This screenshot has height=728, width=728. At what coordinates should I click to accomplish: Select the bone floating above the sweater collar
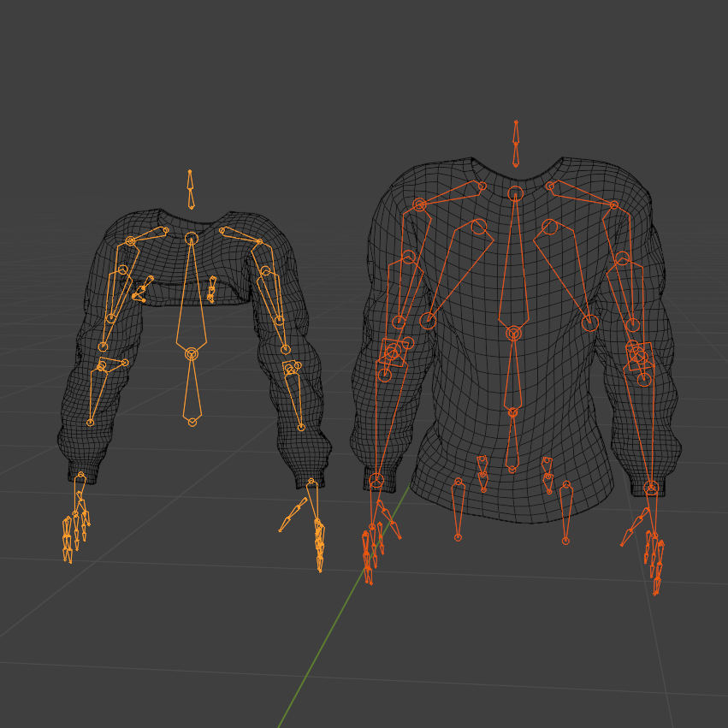click(x=515, y=144)
